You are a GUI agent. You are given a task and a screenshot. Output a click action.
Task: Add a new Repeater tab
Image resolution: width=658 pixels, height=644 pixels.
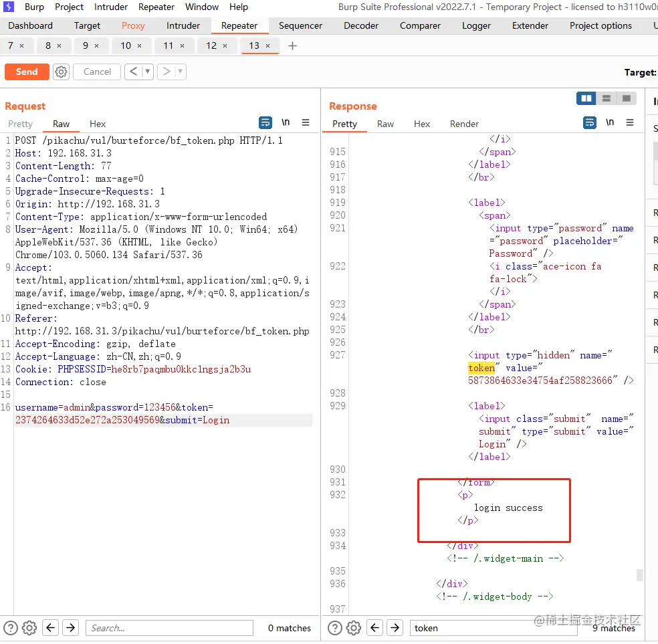coord(292,45)
